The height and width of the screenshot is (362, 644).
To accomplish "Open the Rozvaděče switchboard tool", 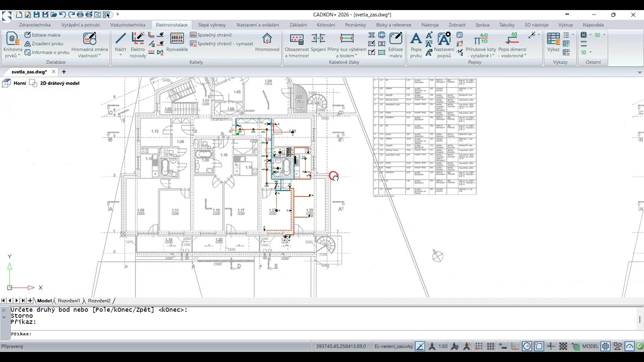I will point(177,42).
